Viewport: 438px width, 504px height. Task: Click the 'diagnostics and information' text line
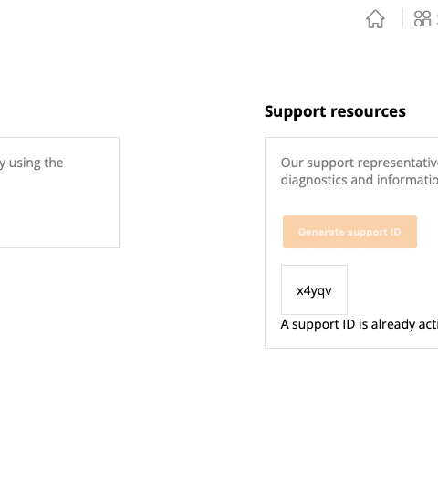coord(360,180)
